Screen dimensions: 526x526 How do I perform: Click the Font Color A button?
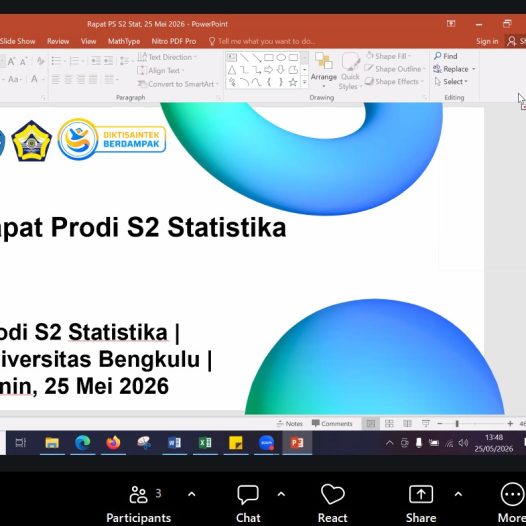click(34, 79)
